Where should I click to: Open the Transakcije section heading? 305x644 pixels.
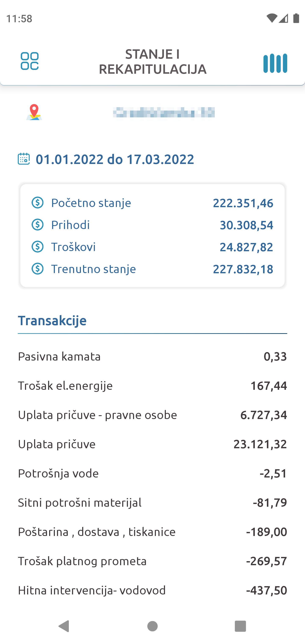tap(52, 321)
